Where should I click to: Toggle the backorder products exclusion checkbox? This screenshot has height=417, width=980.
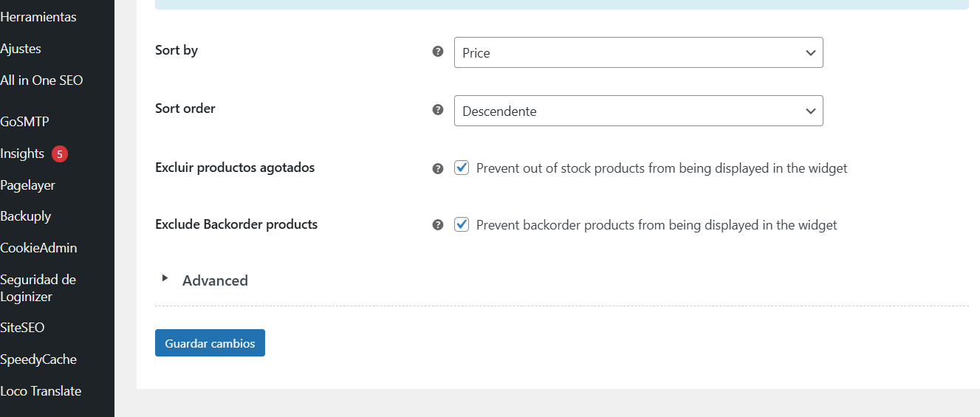coord(462,224)
